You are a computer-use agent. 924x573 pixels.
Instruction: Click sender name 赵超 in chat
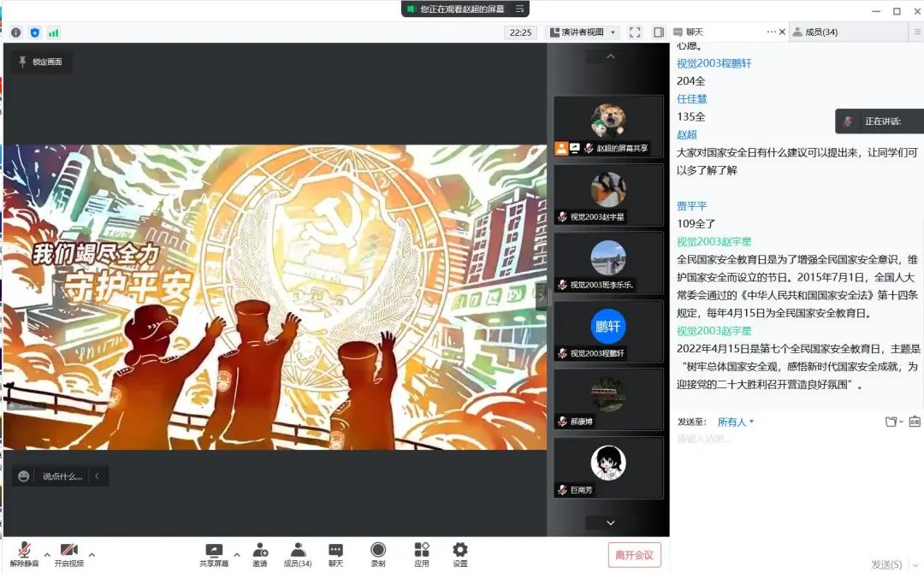686,134
